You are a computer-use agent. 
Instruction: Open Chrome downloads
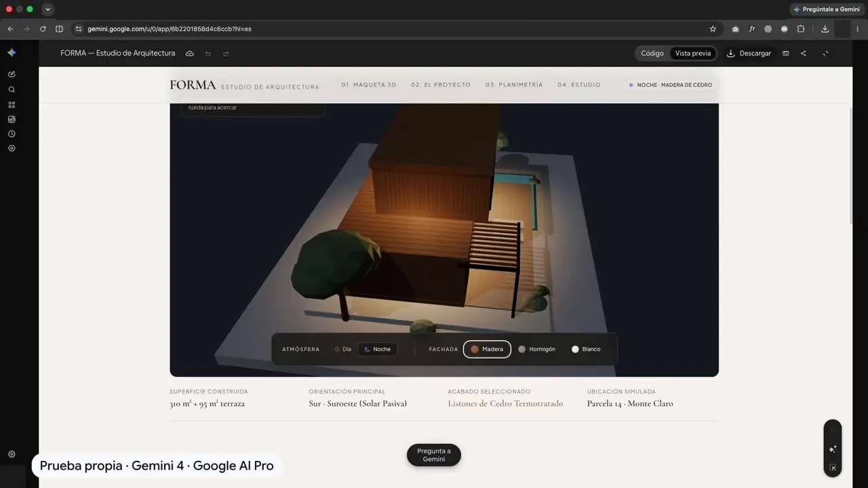pyautogui.click(x=825, y=29)
